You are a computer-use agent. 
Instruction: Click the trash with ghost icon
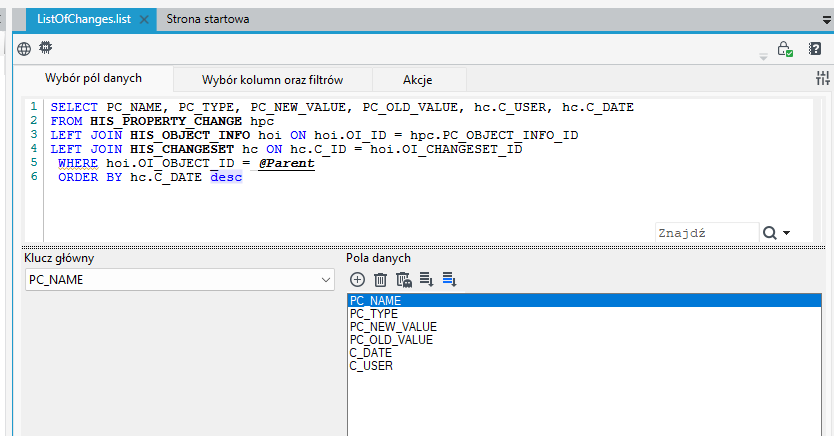tap(404, 280)
